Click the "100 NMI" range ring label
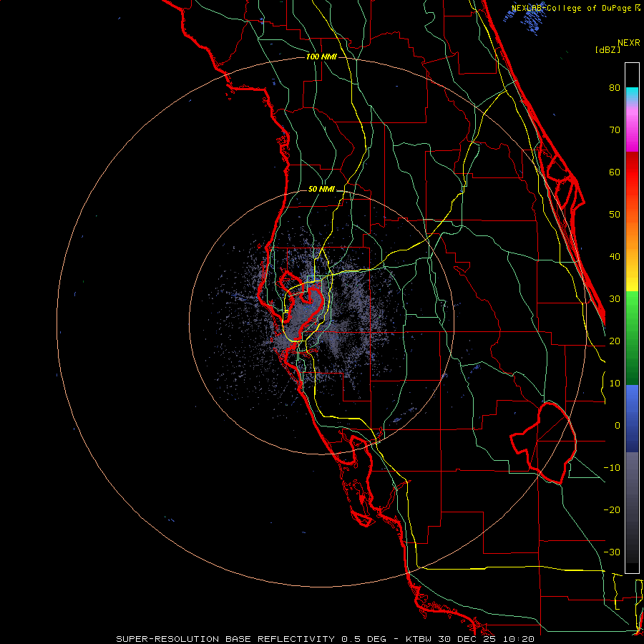Screen dimensions: 644x644 click(321, 57)
